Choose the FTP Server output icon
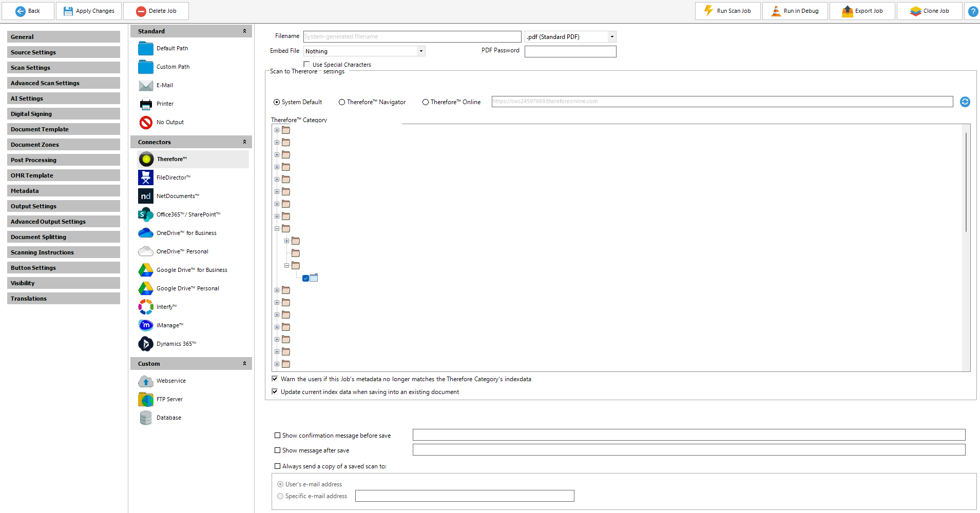 point(146,399)
